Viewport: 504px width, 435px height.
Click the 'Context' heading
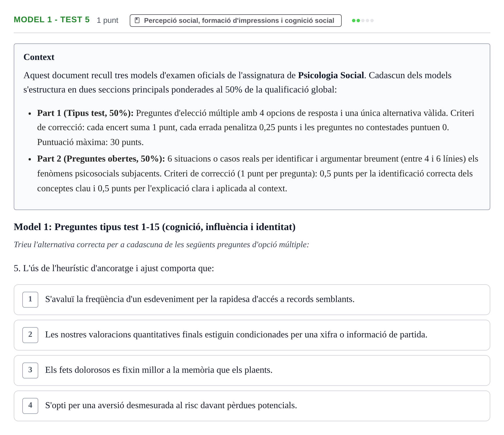coord(39,57)
